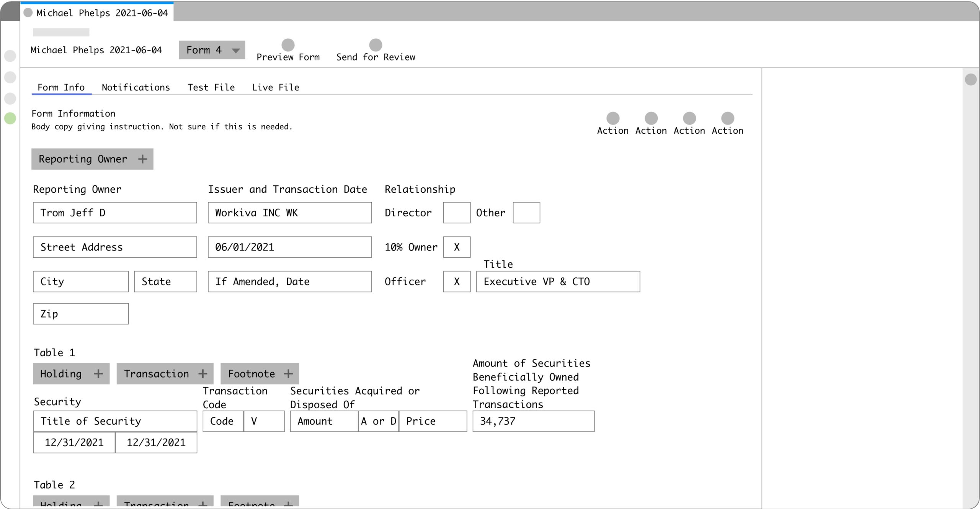Add a Transaction to Table 1
Screen dimensions: 980x509
click(165, 373)
